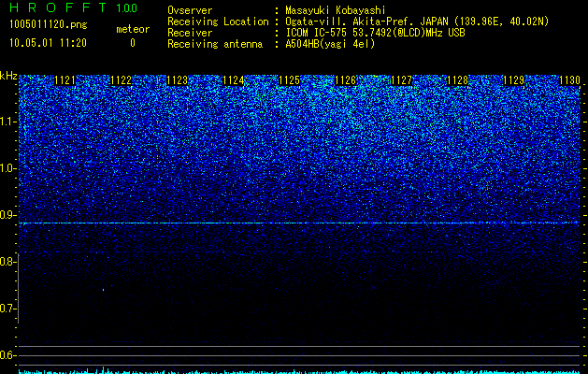Click the Ovserver label

(x=190, y=10)
